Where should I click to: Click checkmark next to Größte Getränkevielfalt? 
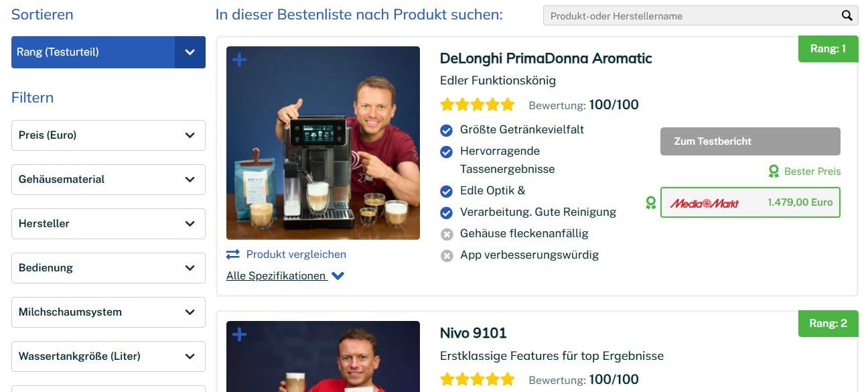tap(447, 130)
